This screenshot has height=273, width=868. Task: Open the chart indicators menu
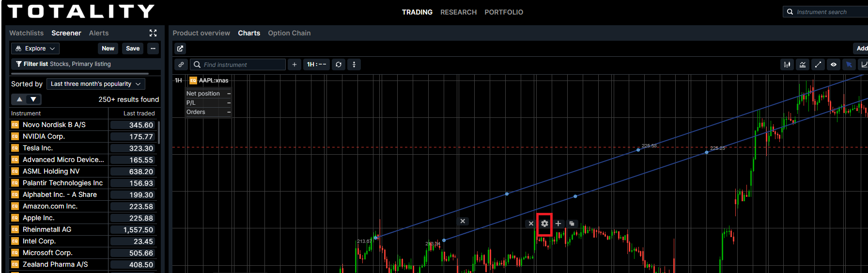803,64
